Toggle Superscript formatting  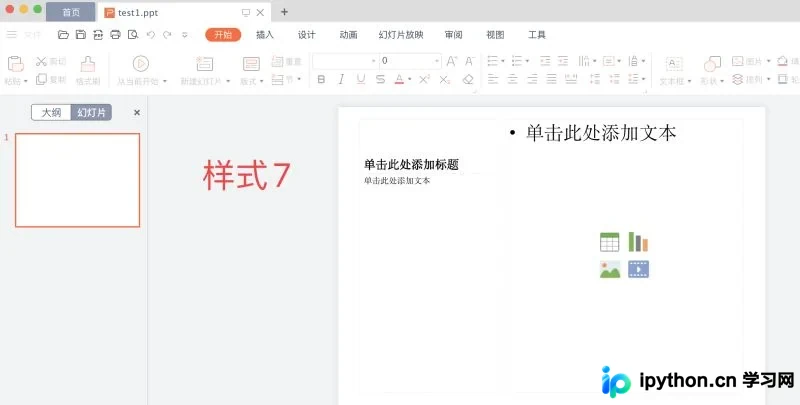(x=424, y=80)
